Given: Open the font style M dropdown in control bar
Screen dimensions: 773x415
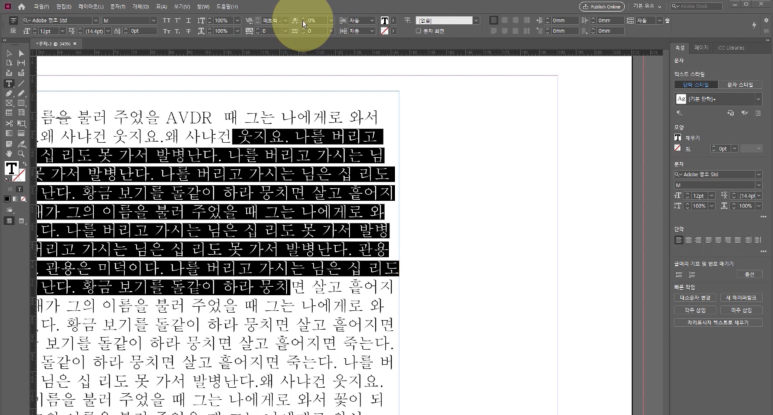Looking at the screenshot, I should (153, 21).
